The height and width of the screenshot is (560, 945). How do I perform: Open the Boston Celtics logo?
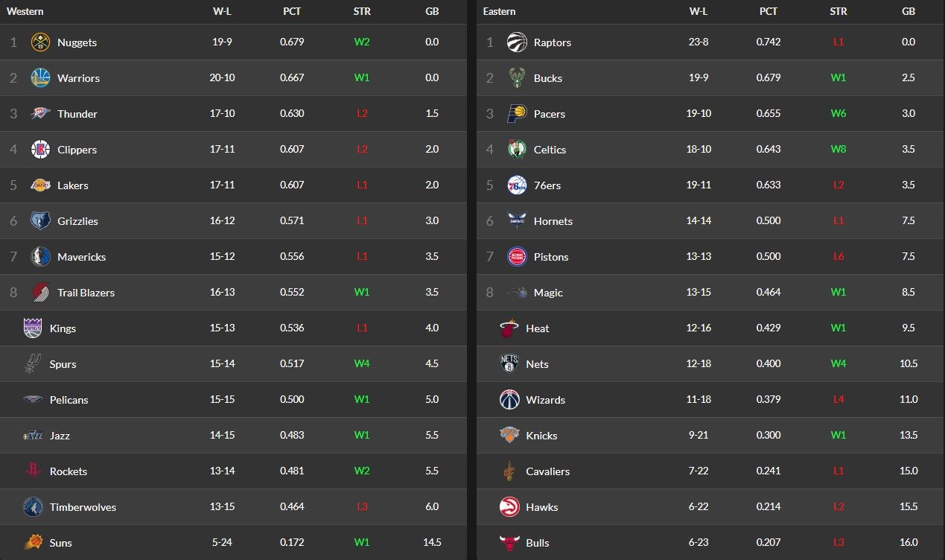[517, 150]
